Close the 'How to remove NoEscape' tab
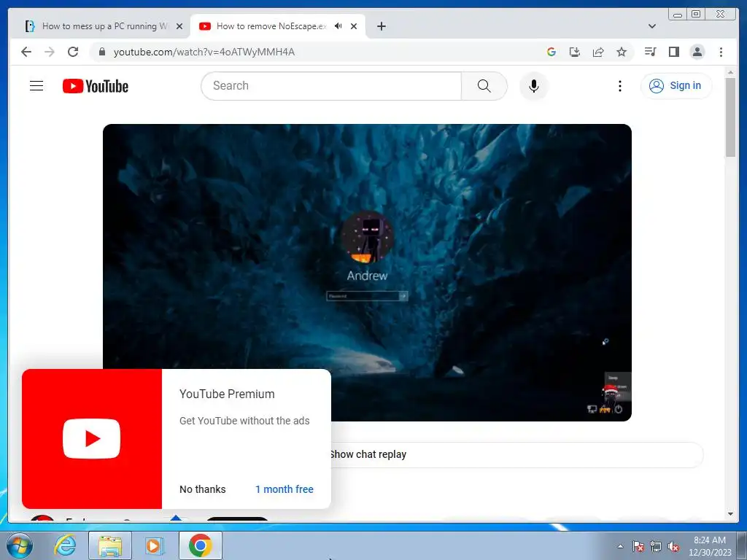 [354, 26]
